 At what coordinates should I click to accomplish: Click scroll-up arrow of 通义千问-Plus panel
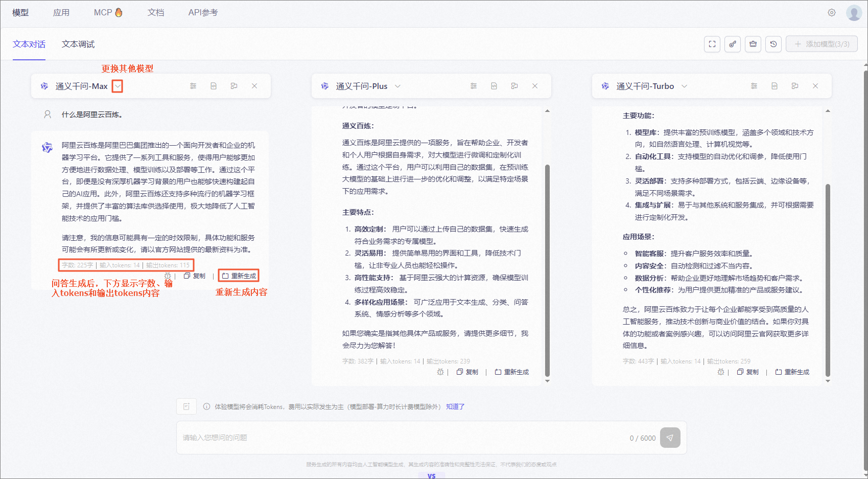click(547, 111)
